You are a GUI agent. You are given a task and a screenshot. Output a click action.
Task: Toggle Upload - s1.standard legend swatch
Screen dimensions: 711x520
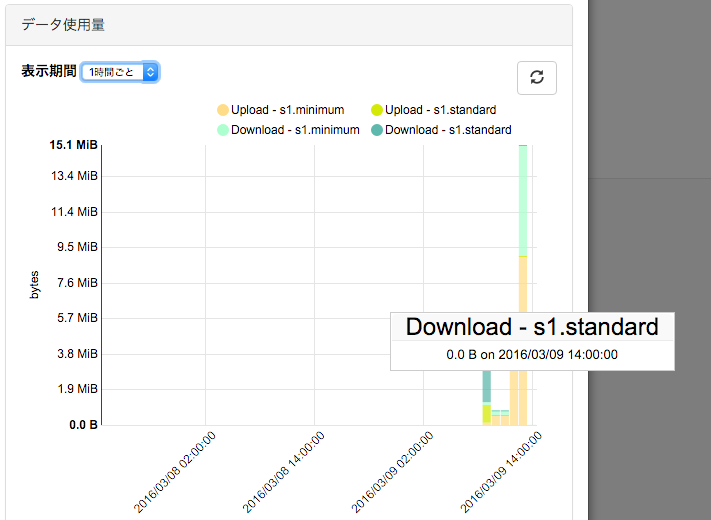[x=377, y=110]
